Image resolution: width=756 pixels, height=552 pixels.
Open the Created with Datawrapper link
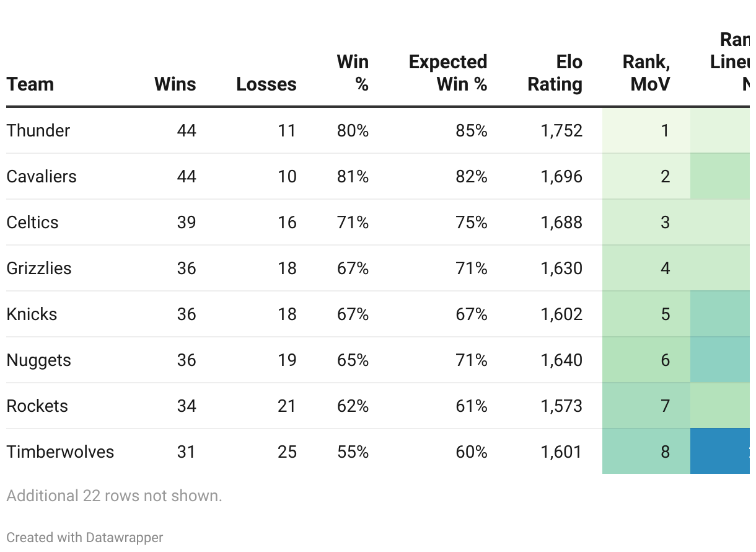click(x=85, y=537)
